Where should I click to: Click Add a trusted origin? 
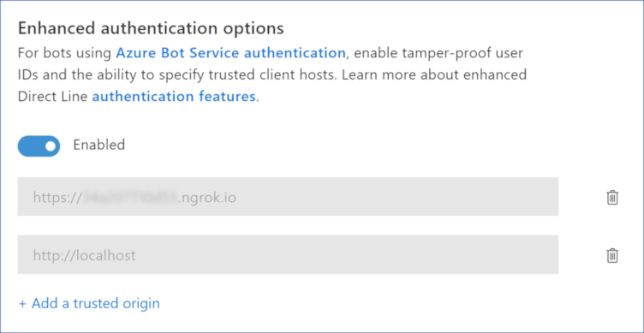89,303
